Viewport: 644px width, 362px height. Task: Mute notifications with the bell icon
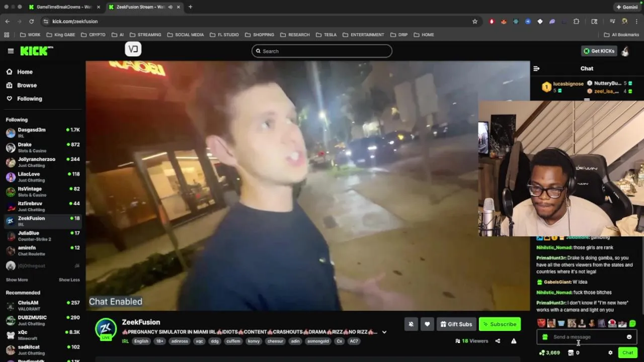click(x=411, y=324)
